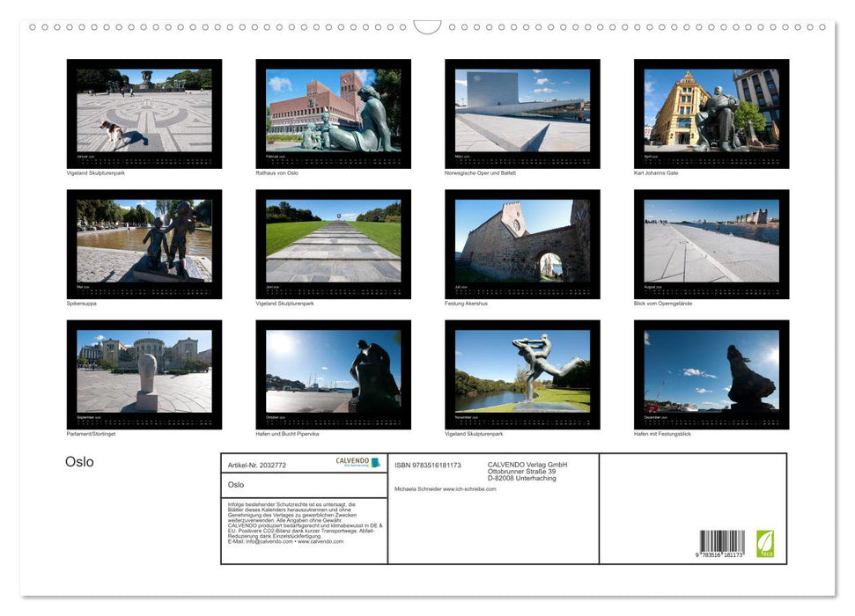Select the Rathaus von Oslo photo
The width and height of the screenshot is (855, 616).
point(333,114)
